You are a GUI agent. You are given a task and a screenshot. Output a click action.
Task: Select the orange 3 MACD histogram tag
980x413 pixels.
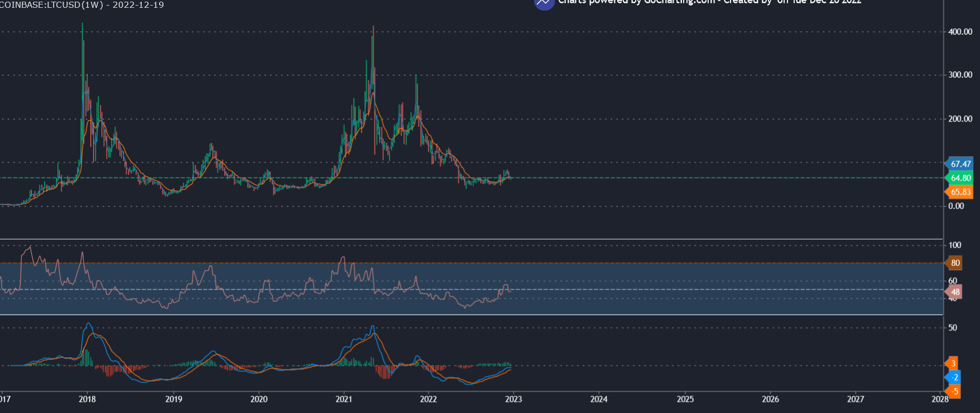coord(952,363)
